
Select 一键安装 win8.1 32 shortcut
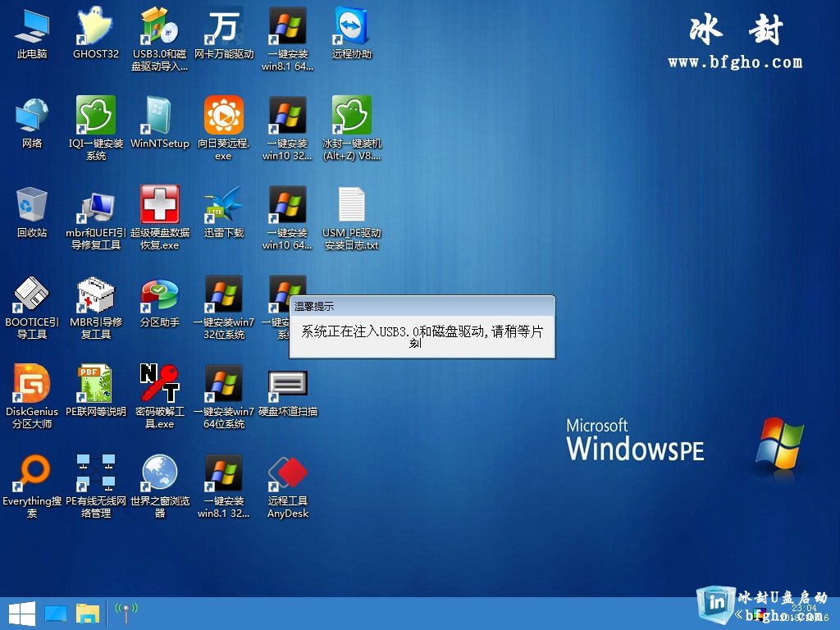pos(224,486)
